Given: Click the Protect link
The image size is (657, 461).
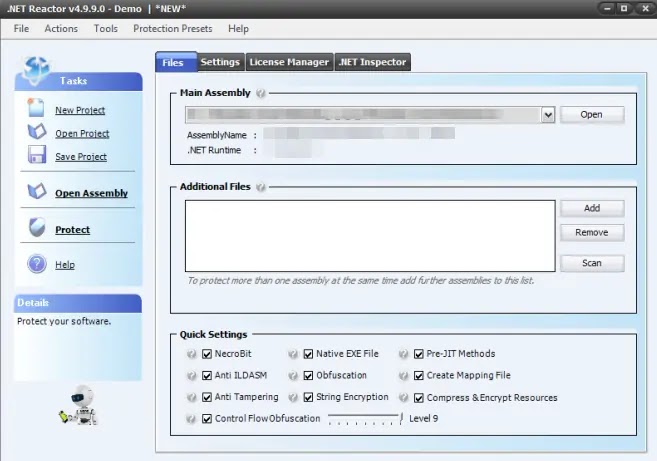Looking at the screenshot, I should coord(72,230).
